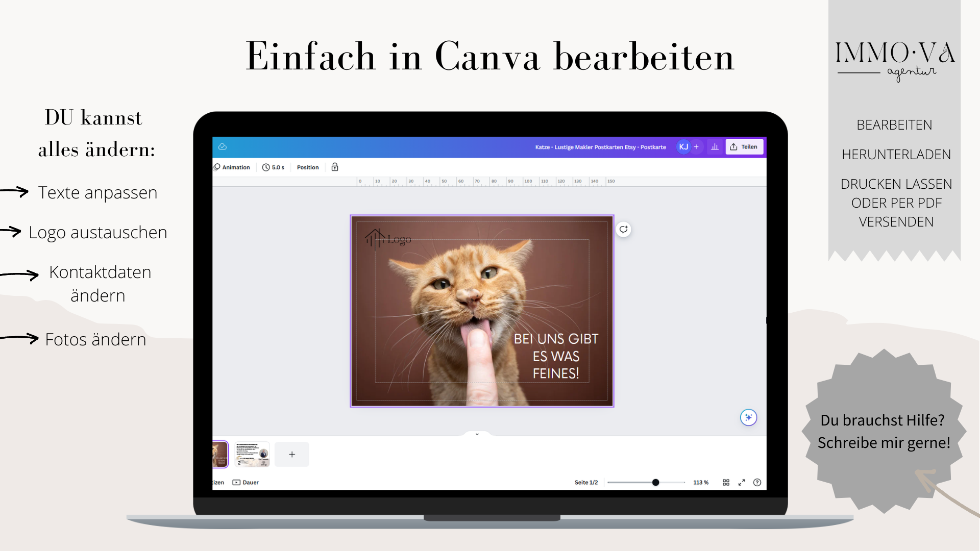980x551 pixels.
Task: Select page 2 thumbnail
Action: tap(252, 455)
